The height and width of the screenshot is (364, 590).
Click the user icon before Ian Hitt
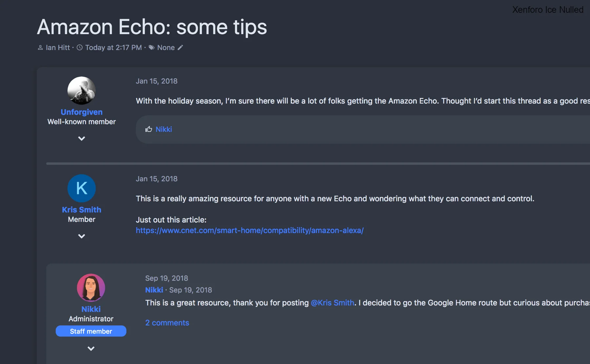click(40, 47)
